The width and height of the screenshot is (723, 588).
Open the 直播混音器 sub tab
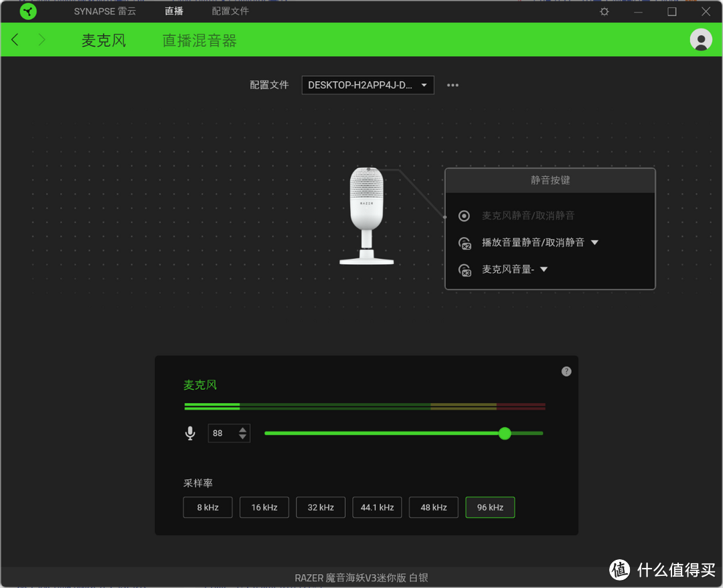tap(199, 40)
